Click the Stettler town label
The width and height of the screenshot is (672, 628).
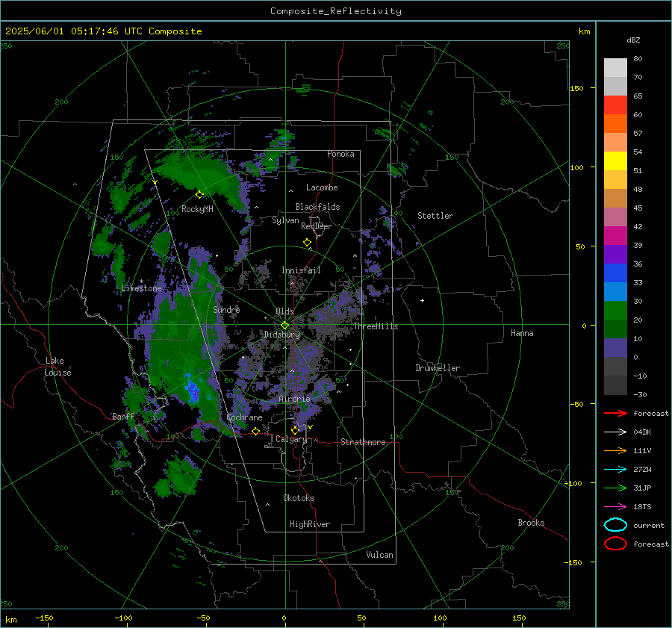[x=435, y=216]
